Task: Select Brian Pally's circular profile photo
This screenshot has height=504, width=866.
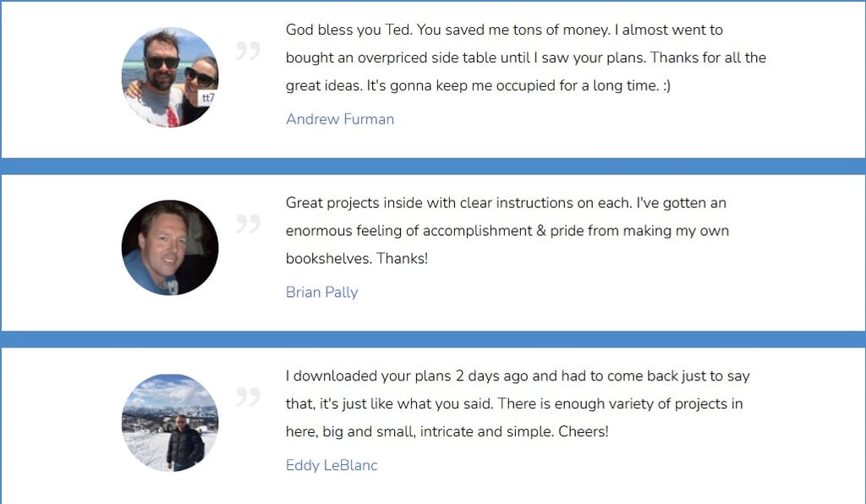Action: [x=169, y=248]
